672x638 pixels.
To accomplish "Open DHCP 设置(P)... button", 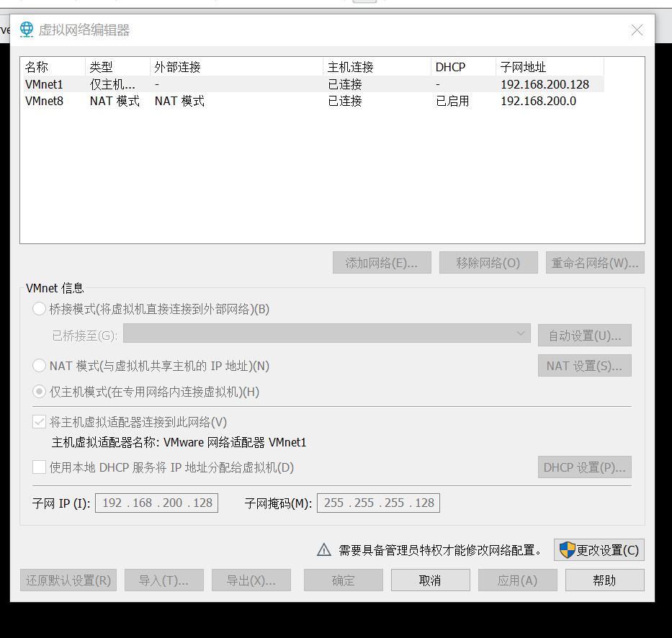I will pos(585,467).
